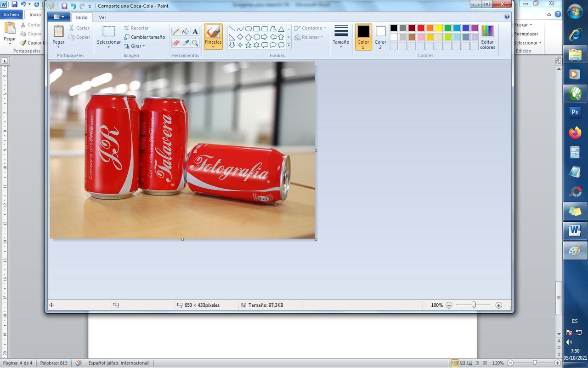
Task: Switch to the Ver tab in Paint
Action: 102,17
